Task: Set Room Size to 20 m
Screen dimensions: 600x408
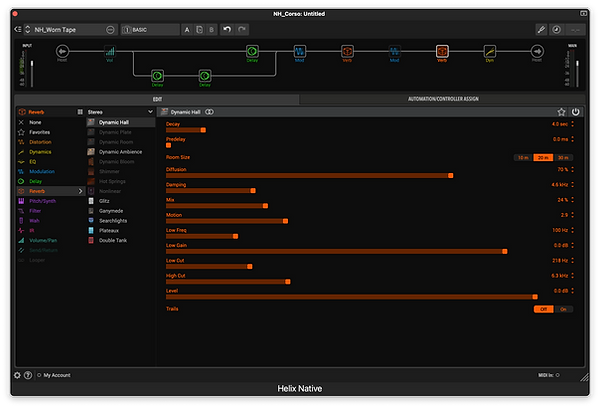Action: click(543, 158)
